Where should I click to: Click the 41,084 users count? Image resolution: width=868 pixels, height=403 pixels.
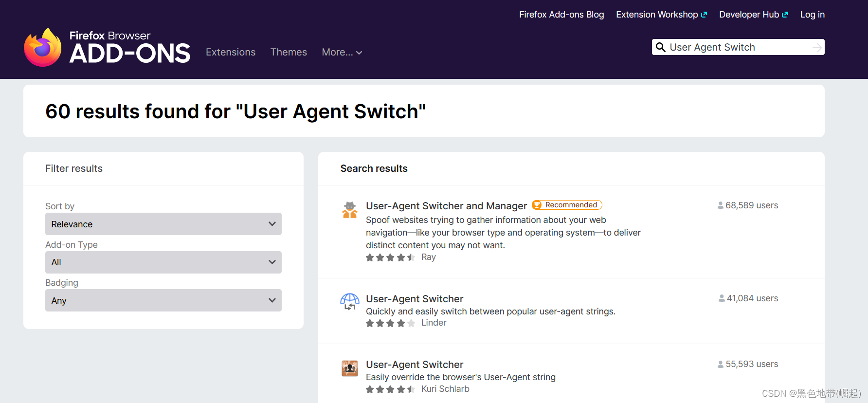[x=752, y=298]
